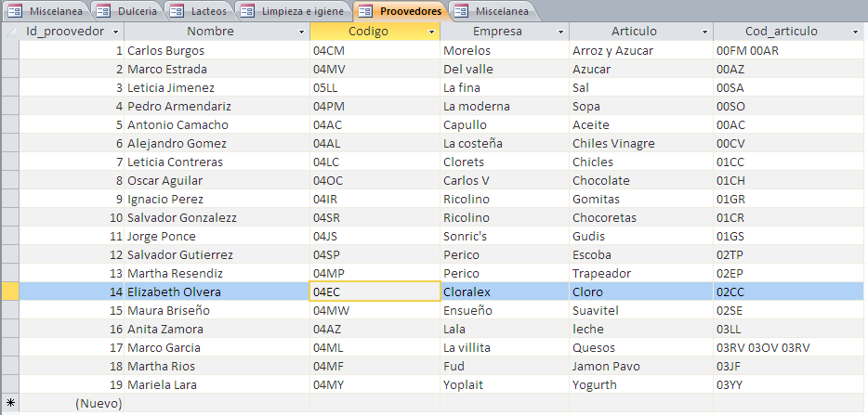Open the Cod_articulo column filter dropdown
Viewport: 868px width, 415px height.
[855, 32]
